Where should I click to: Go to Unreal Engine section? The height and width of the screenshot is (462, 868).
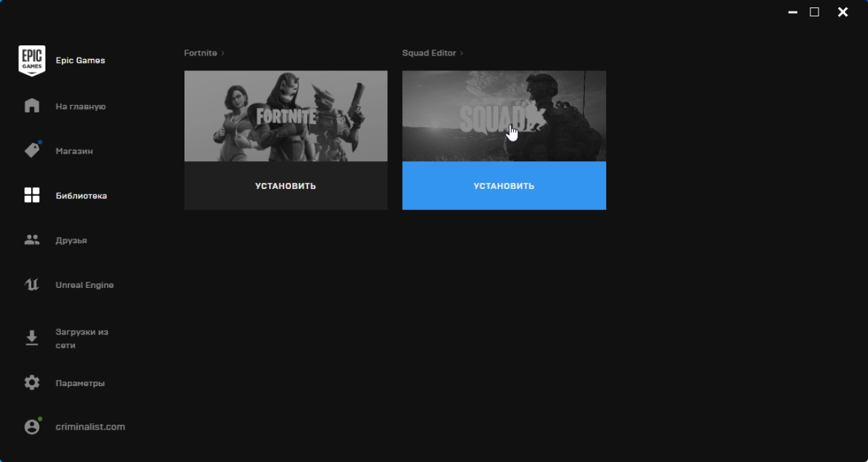[85, 285]
